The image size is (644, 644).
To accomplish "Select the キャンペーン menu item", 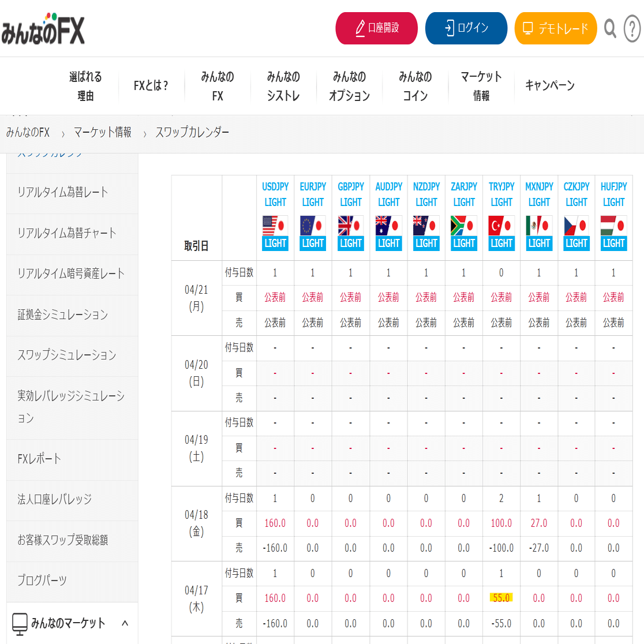I will pyautogui.click(x=549, y=85).
